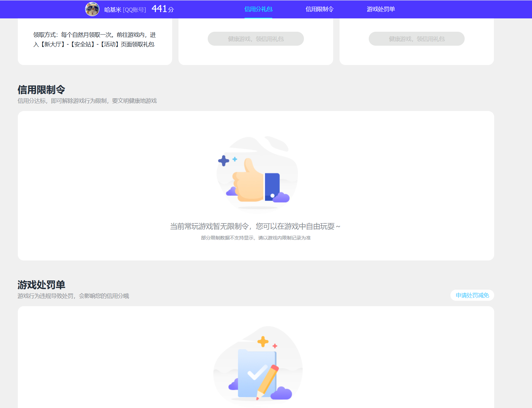This screenshot has height=408, width=532.
Task: Click the 当前常玩游戏暂无限制令 message
Action: [255, 226]
